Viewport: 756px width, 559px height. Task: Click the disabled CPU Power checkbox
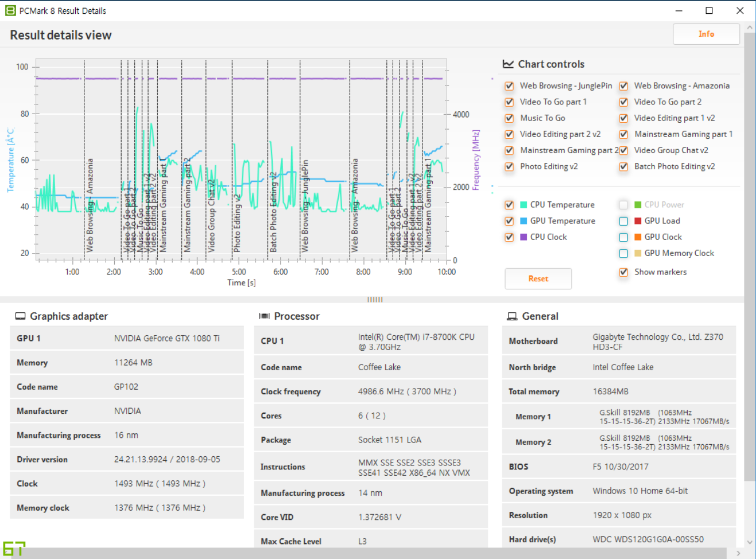click(623, 205)
